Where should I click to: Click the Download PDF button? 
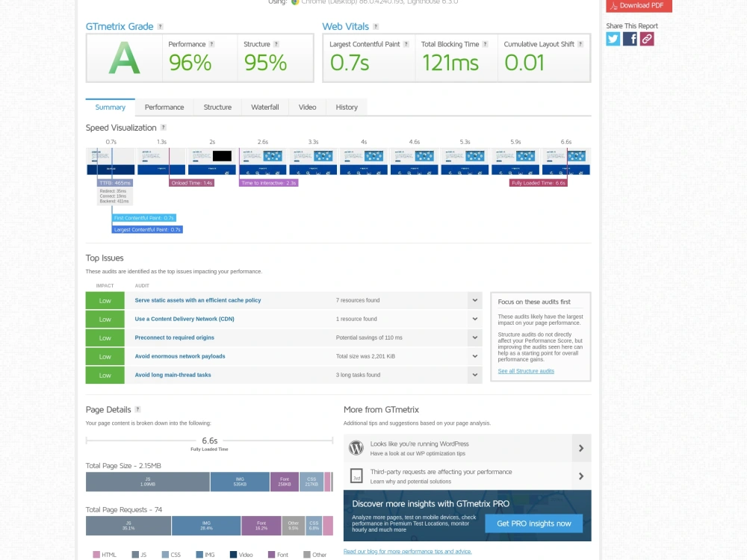(x=639, y=6)
